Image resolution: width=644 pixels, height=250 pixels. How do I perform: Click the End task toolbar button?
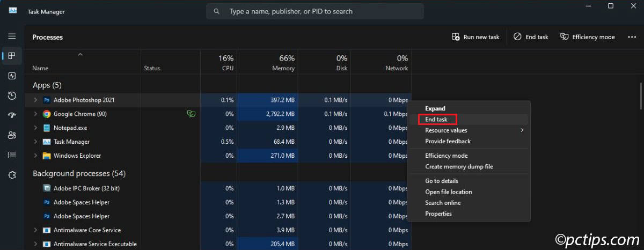pyautogui.click(x=531, y=37)
